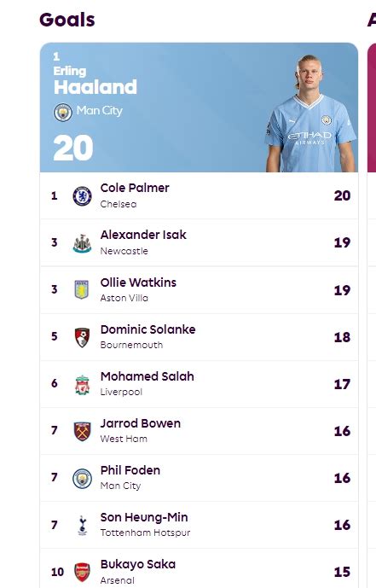
Task: Click the Erling Haaland name heading
Action: click(x=95, y=81)
